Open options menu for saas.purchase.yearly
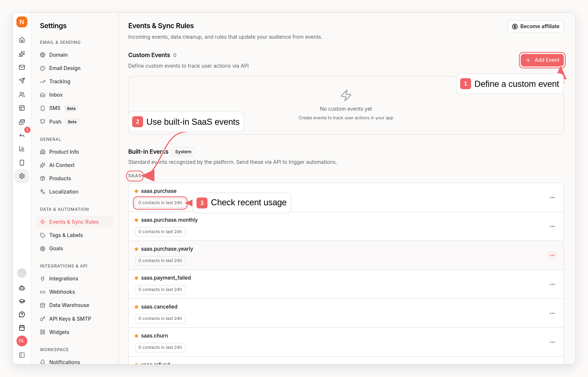 [552, 255]
